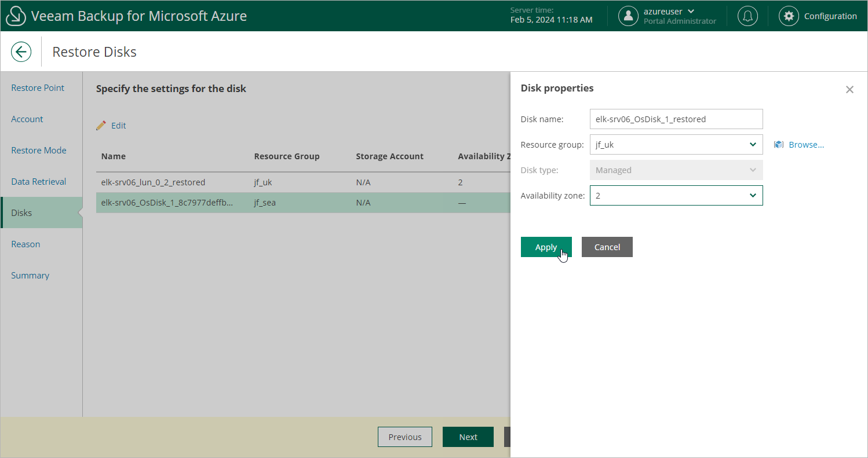Screen dimensions: 868x458
Task: Expand the azureuser account menu
Action: (691, 11)
